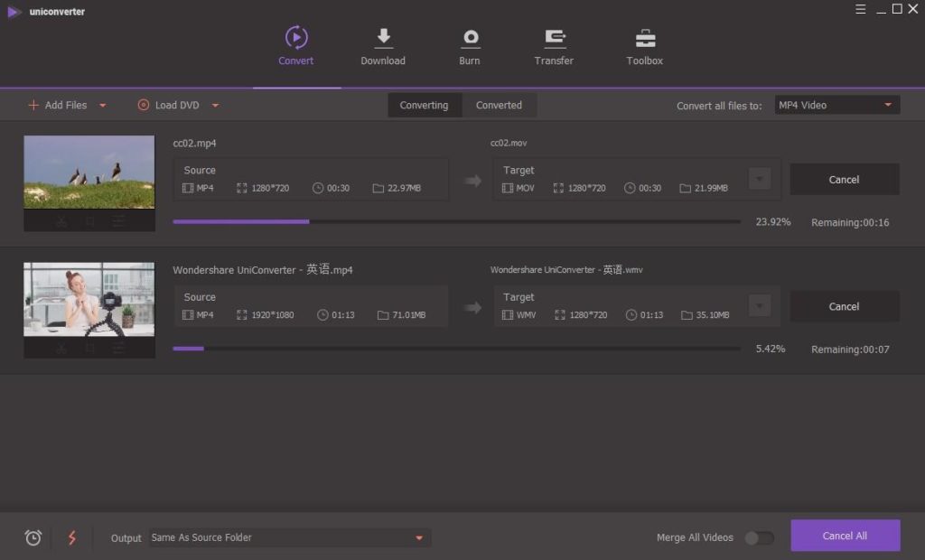Switch to the Converted tab
925x560 pixels.
(499, 105)
